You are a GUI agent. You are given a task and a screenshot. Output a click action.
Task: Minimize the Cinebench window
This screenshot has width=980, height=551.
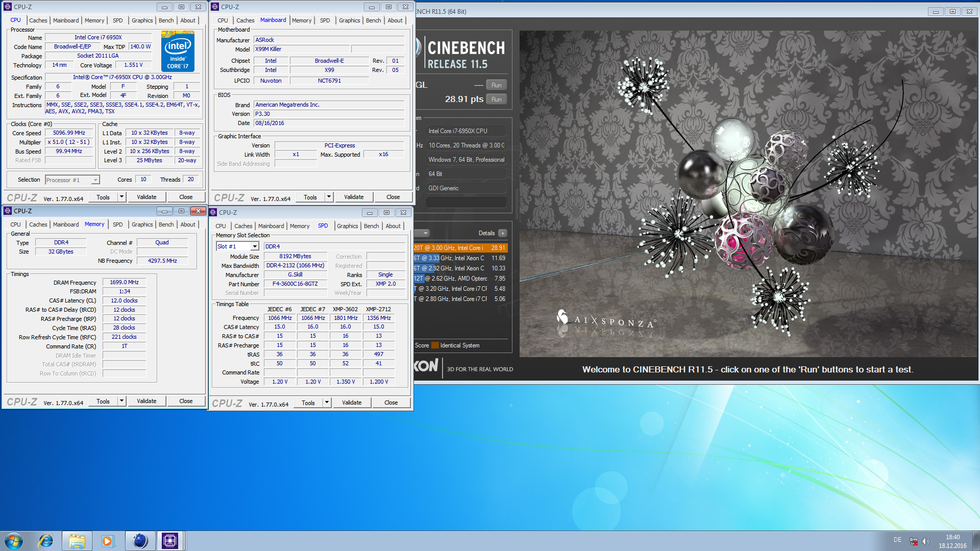click(x=936, y=11)
